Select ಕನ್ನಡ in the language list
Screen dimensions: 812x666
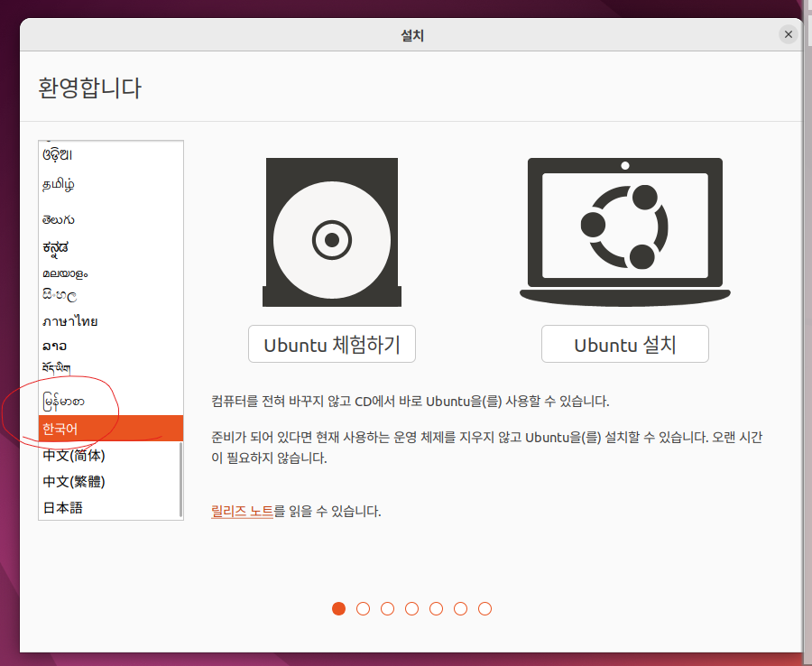tap(111, 248)
